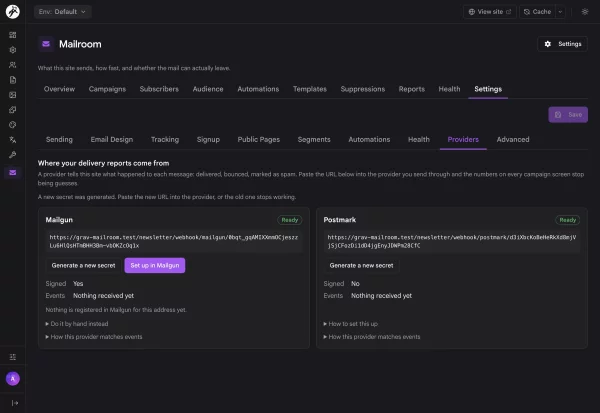
Task: Select the Postmark webhook URL field
Action: tap(452, 242)
